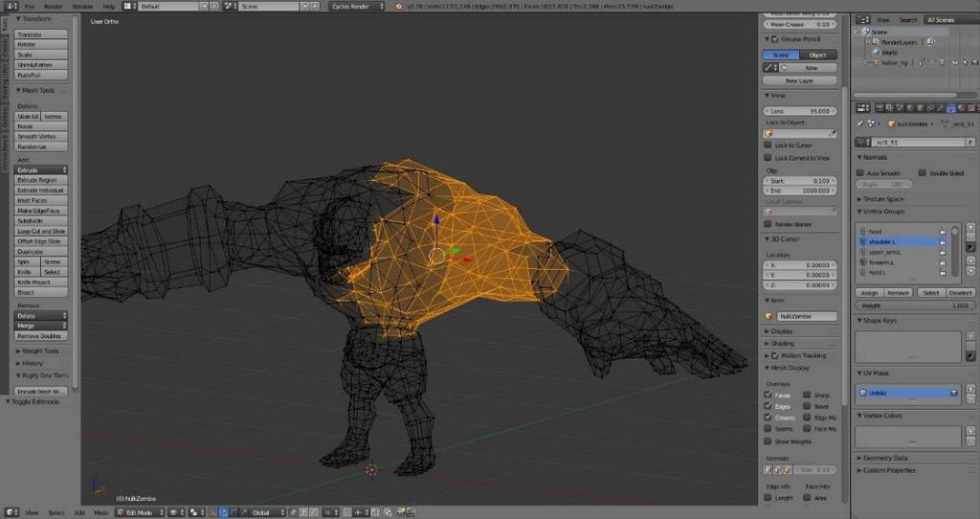Select the scale manipulator icon

244,512
